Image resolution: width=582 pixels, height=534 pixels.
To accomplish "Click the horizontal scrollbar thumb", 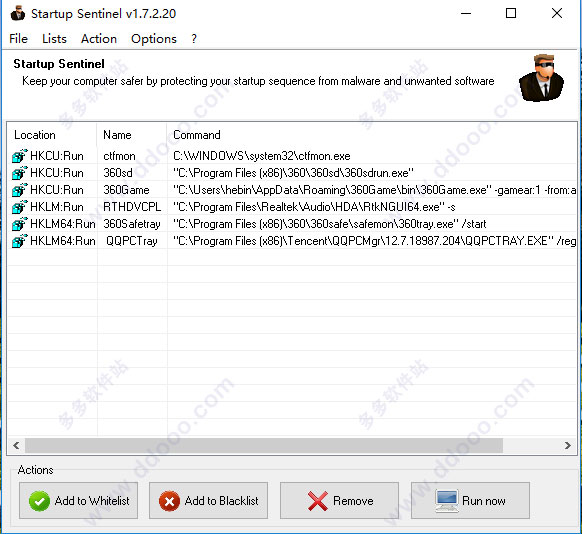I will pyautogui.click(x=264, y=445).
